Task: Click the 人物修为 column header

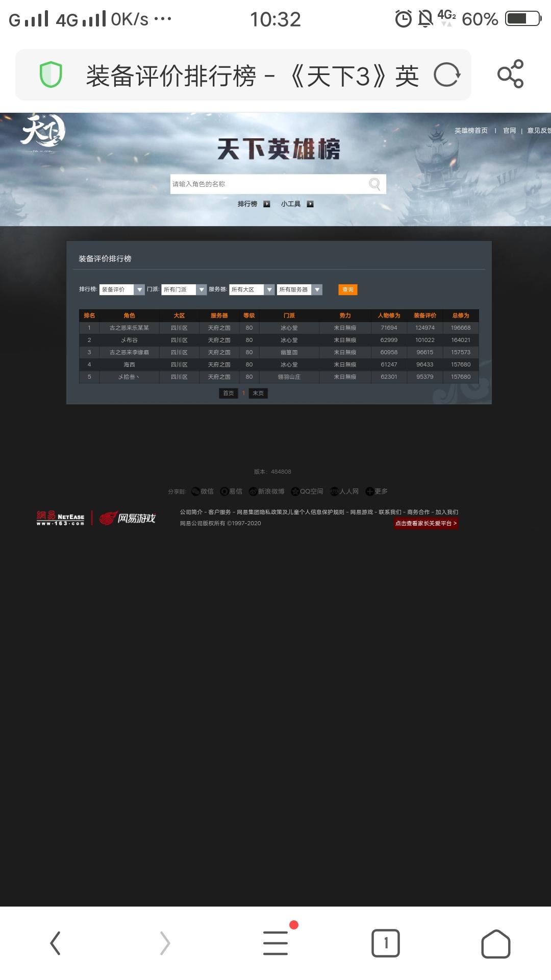Action: click(x=389, y=315)
